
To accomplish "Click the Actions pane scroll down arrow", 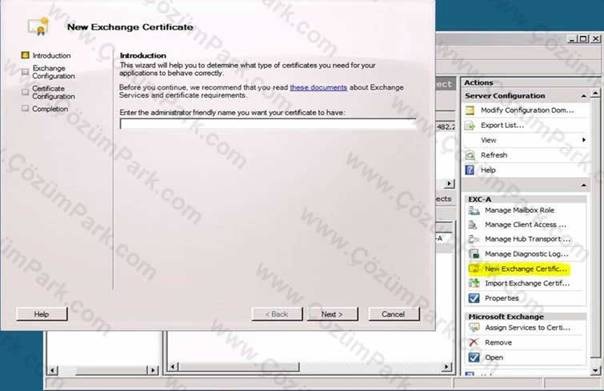I will pos(596,371).
